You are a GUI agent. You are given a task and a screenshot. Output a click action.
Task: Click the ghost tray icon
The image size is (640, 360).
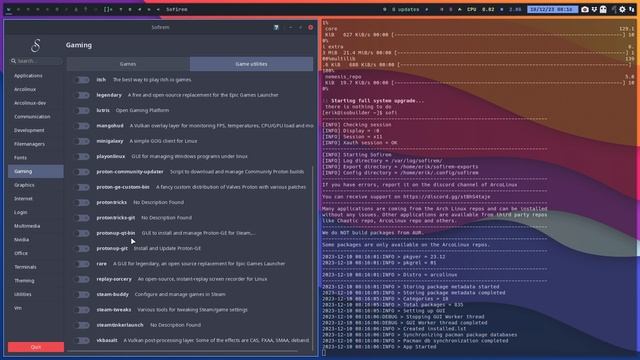tap(603, 9)
